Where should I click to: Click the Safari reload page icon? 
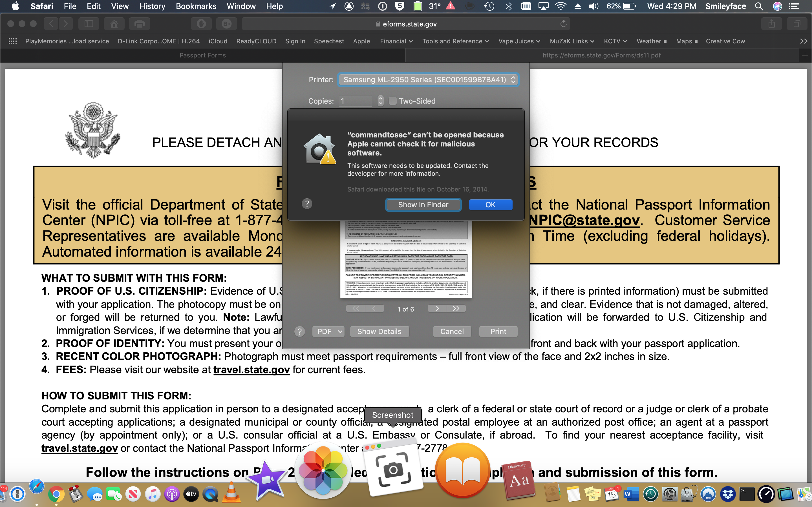(x=563, y=24)
